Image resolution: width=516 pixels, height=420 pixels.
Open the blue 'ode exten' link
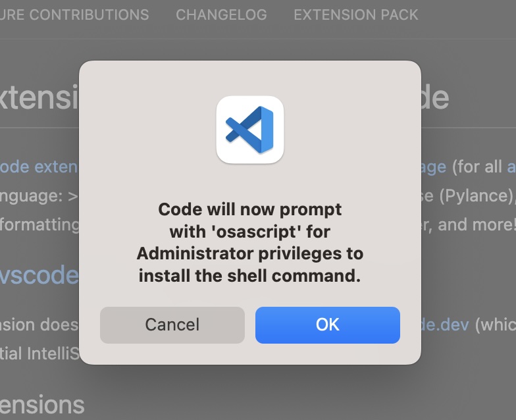coord(39,167)
